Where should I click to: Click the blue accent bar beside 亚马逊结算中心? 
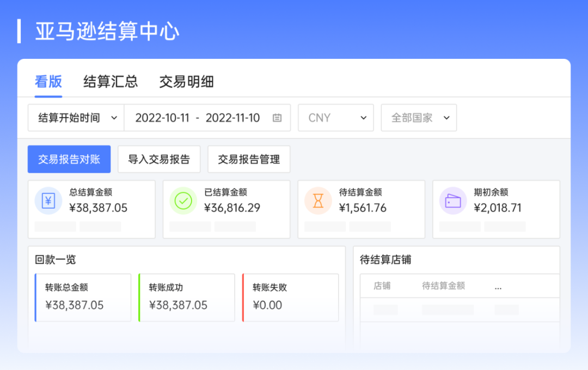[x=20, y=31]
